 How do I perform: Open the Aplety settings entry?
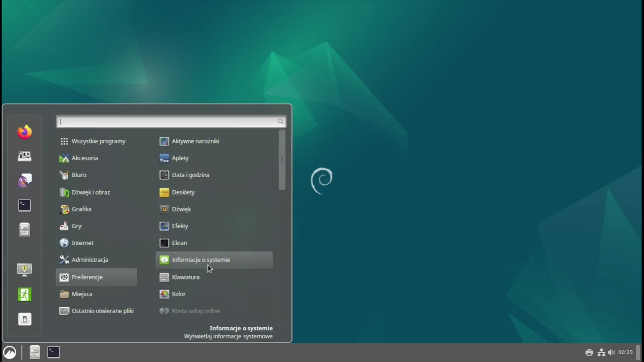214,158
